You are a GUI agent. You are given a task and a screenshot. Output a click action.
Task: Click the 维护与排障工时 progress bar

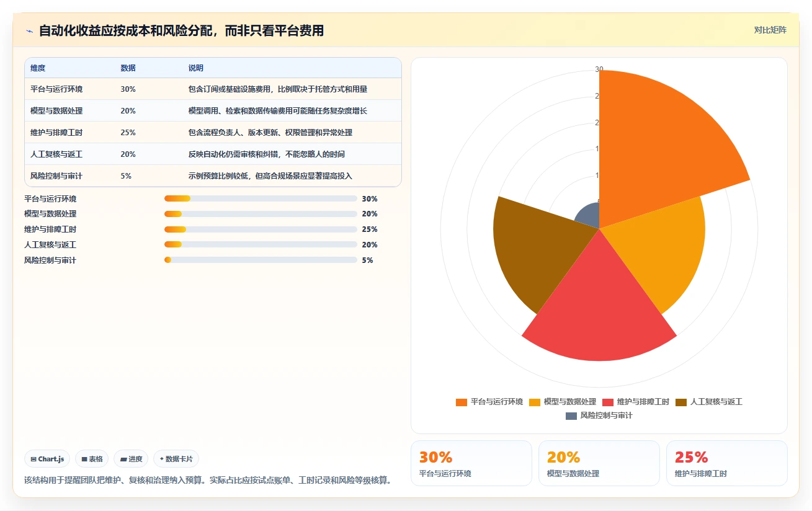coord(261,229)
